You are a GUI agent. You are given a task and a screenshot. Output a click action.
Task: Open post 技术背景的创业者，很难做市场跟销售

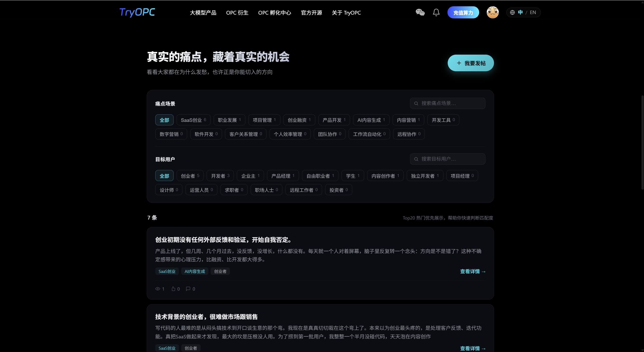(x=206, y=317)
